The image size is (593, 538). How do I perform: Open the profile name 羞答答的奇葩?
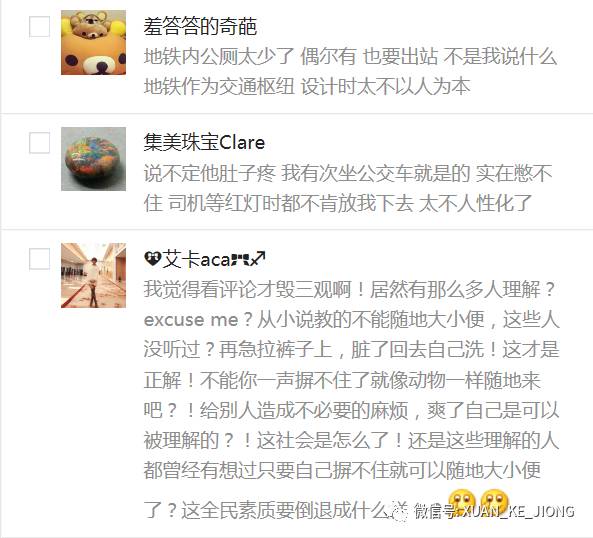[x=200, y=26]
